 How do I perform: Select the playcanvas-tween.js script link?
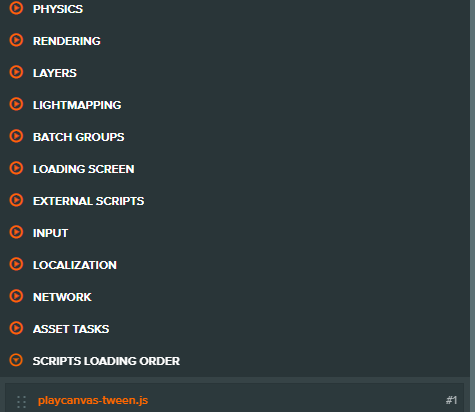point(93,400)
